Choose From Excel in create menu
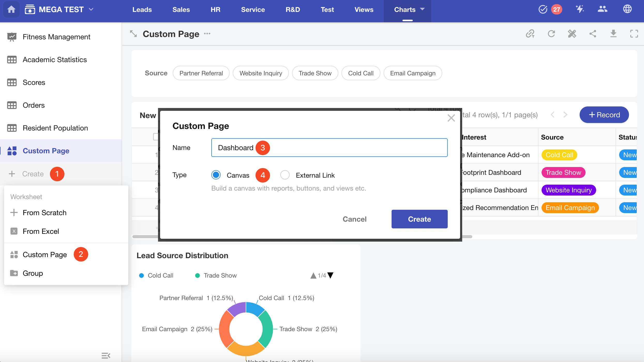Viewport: 644px width, 362px height. pyautogui.click(x=41, y=231)
